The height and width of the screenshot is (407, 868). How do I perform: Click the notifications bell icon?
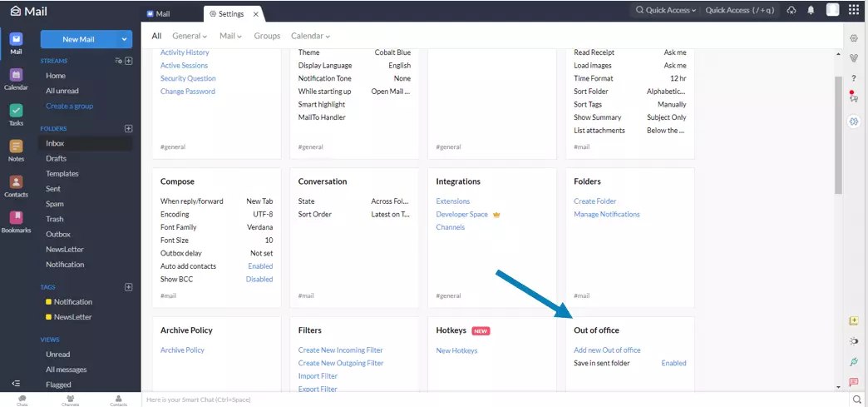click(x=811, y=10)
